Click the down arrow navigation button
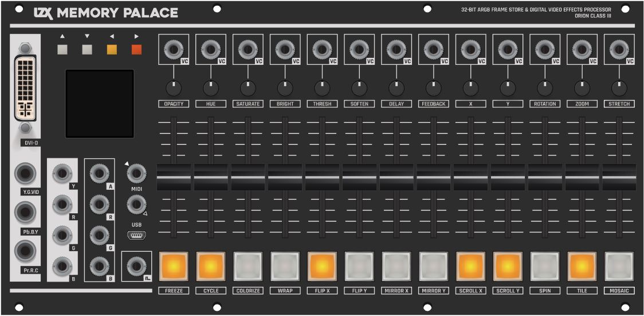The width and height of the screenshot is (644, 316). [x=87, y=50]
